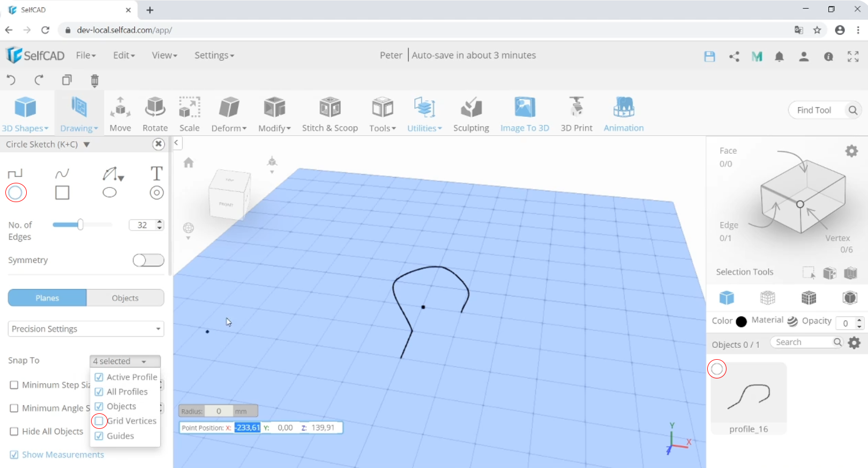Open the Drawing tools menu
The width and height of the screenshot is (868, 468).
coord(79,114)
